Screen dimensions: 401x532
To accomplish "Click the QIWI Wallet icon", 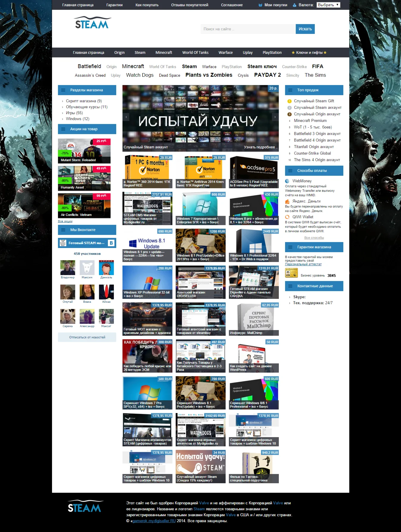I will 287,217.
